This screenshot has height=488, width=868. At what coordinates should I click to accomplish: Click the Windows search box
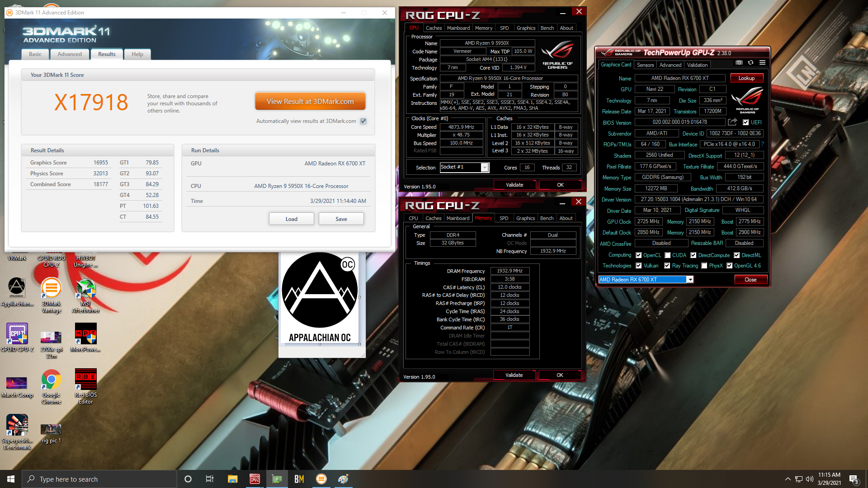click(x=99, y=479)
